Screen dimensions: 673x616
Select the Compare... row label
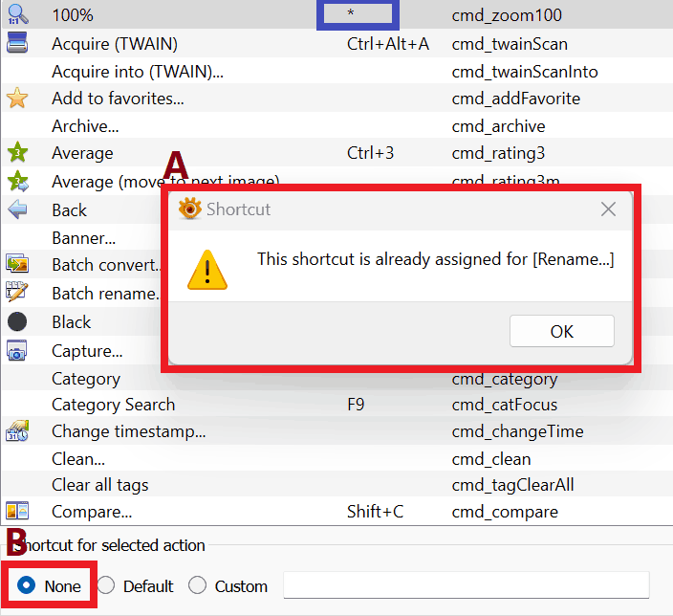click(x=92, y=512)
